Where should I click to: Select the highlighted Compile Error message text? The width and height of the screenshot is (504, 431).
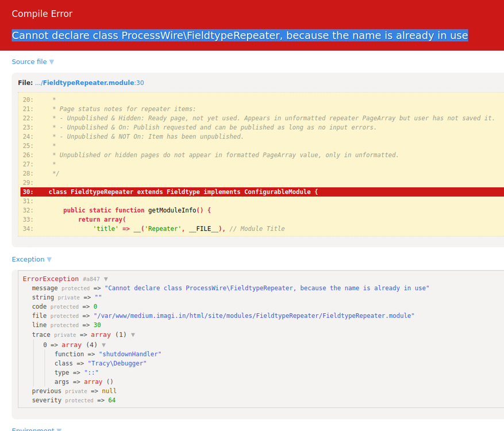[239, 35]
